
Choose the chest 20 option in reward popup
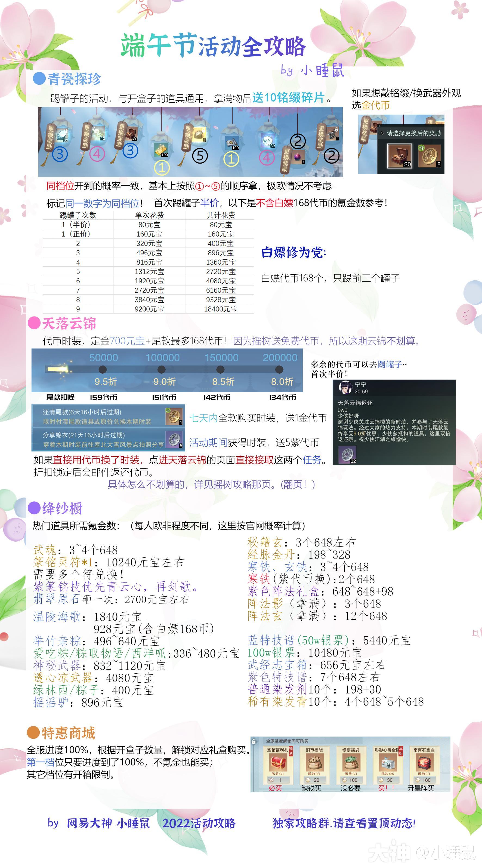point(400,156)
